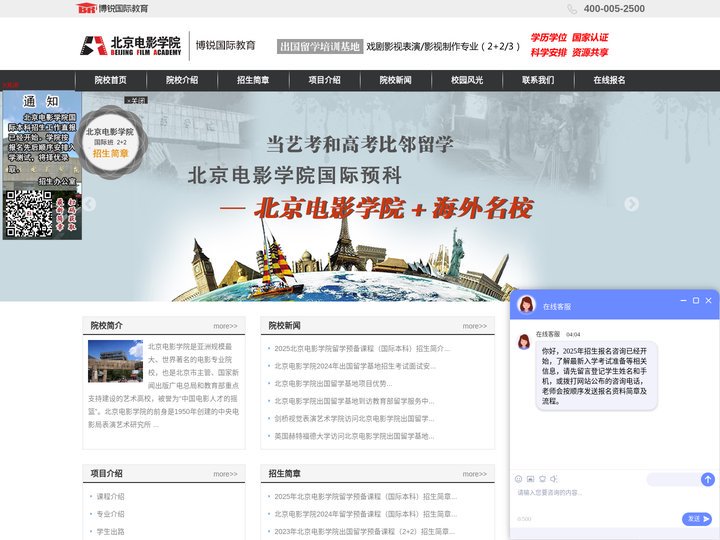Click phone number 400-005-2500
The height and width of the screenshot is (540, 720).
coord(614,9)
